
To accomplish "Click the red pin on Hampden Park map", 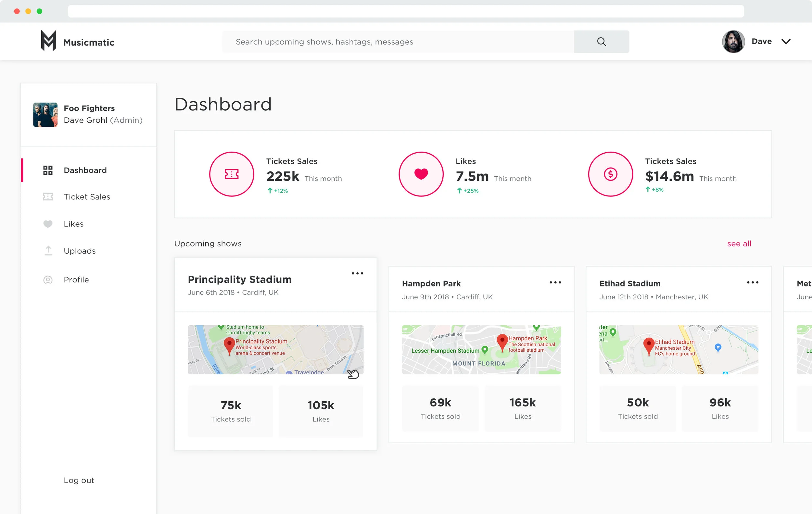I will (502, 343).
